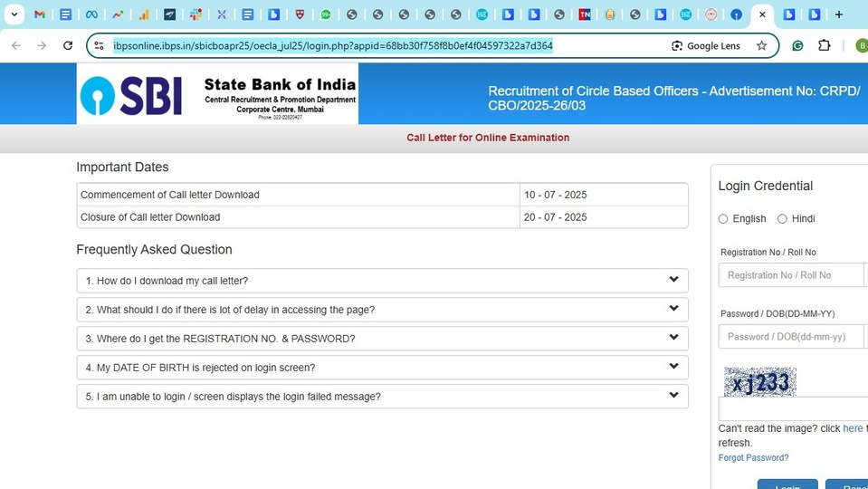Viewport: 868px width, 489px height.
Task: Click the Recruitment of Circle Based Officers banner text
Action: 673,98
